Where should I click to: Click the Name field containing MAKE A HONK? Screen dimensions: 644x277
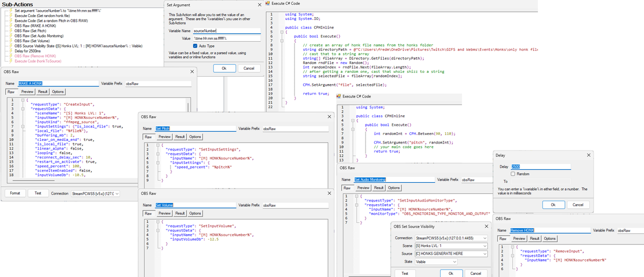click(58, 84)
